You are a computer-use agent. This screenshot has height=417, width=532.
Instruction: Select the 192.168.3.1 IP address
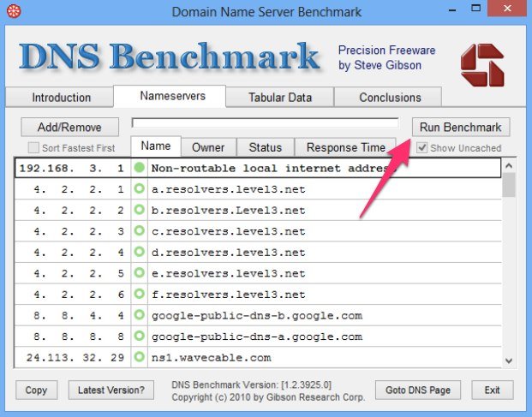72,168
